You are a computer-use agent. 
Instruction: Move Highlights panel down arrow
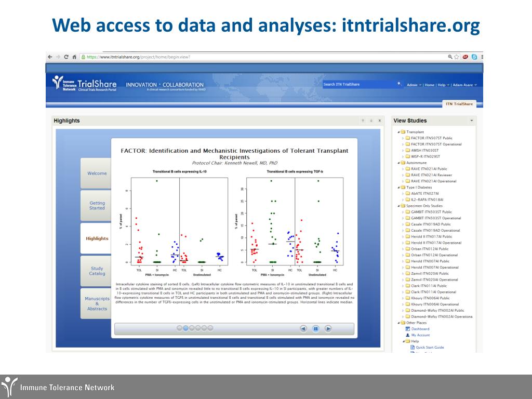[371, 121]
